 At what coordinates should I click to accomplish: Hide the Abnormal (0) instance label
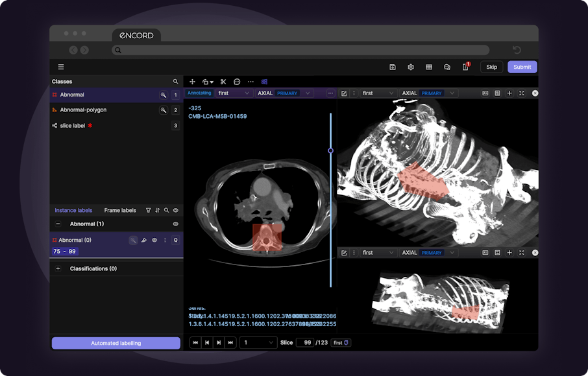tap(154, 240)
